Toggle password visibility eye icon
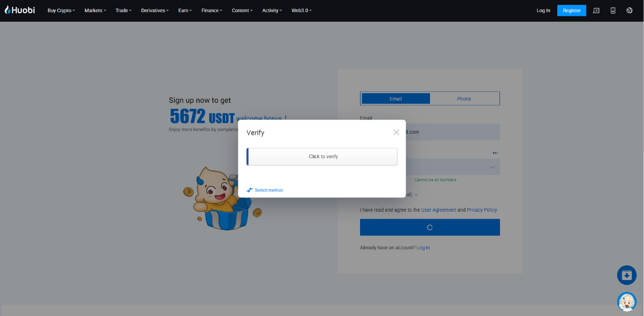The width and height of the screenshot is (644, 316). pyautogui.click(x=492, y=167)
